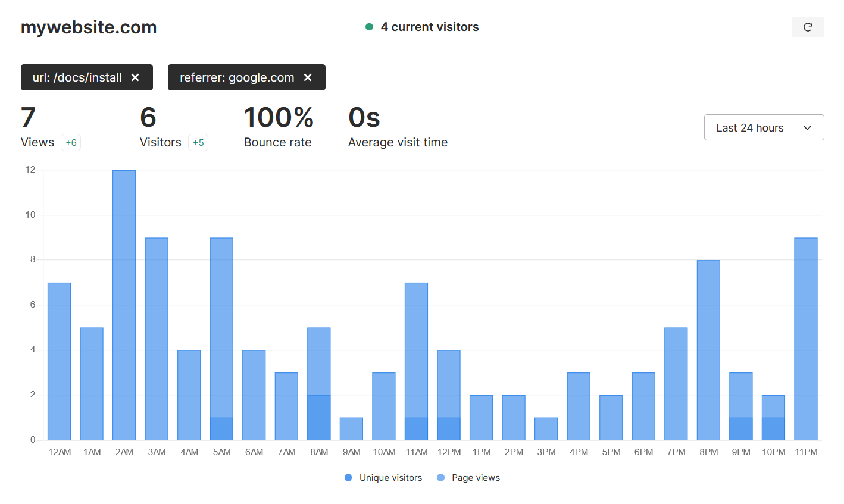Screen dimensions: 844x504
Task: Click the Unique visitors legend dot
Action: point(348,478)
